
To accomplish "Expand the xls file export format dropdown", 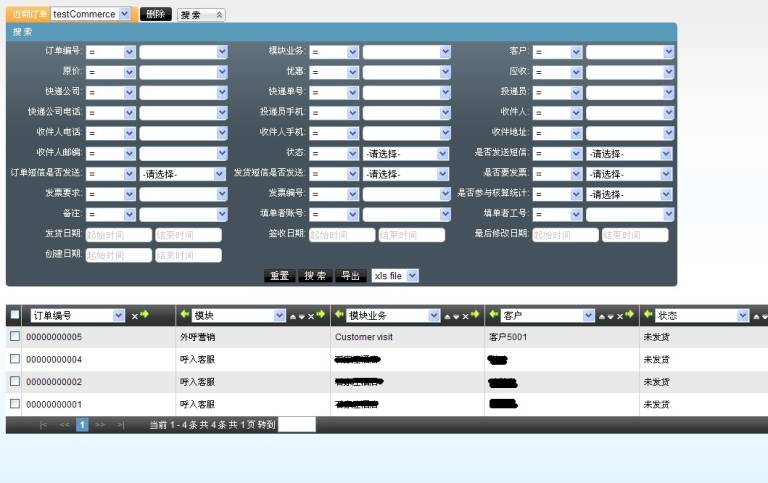I will 413,275.
